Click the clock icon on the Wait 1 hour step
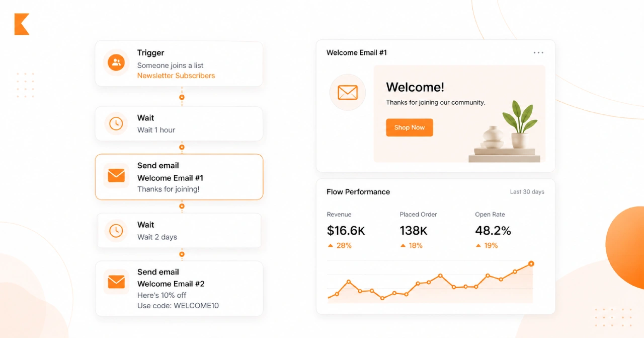This screenshot has width=644, height=338. [116, 123]
